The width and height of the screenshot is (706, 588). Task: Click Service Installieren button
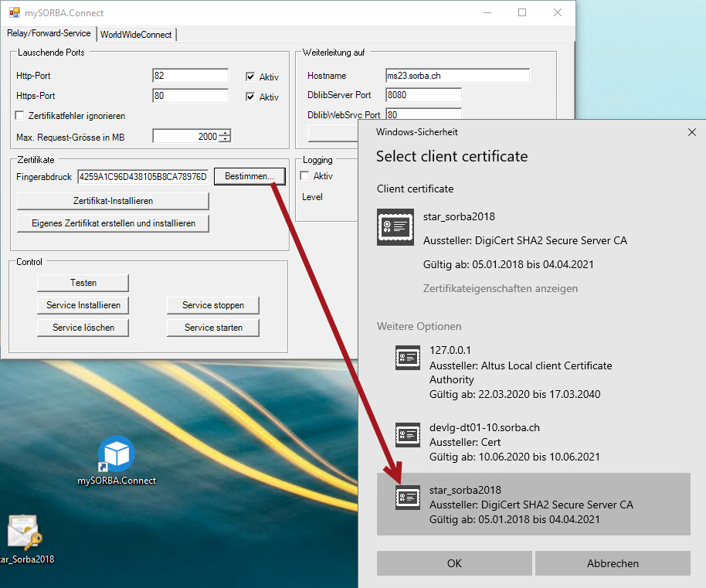83,305
